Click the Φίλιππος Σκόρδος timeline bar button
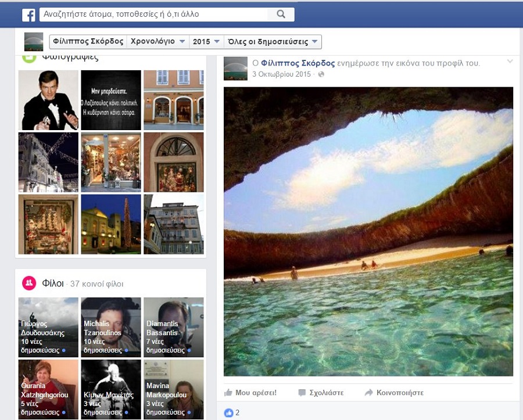Screen dimensions: 523x420 (x=88, y=42)
